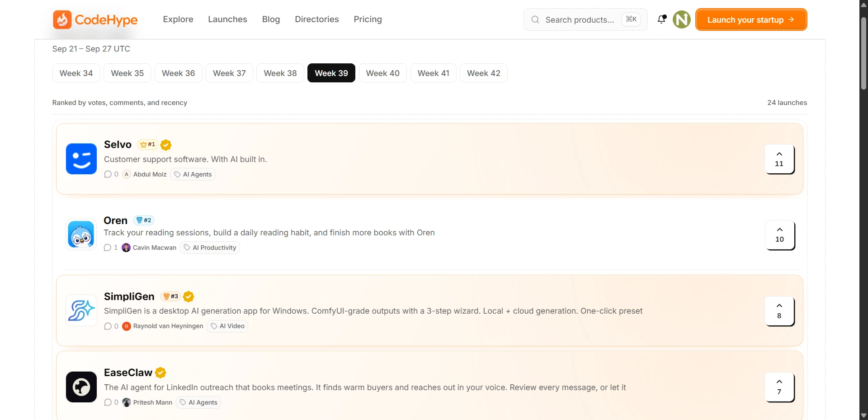Screen dimensions: 868x420
Task: Click the 'Sep 21 – Sep 27 UTC' text
Action: point(91,49)
